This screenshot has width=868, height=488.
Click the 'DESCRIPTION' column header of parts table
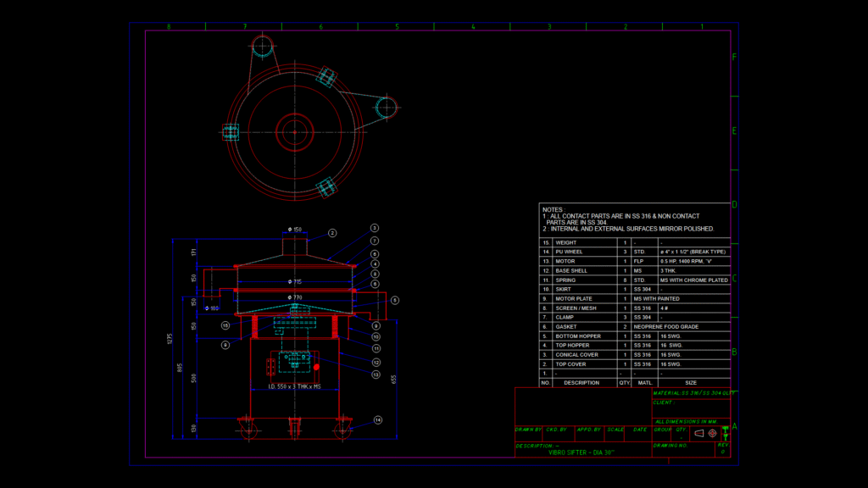(x=581, y=383)
